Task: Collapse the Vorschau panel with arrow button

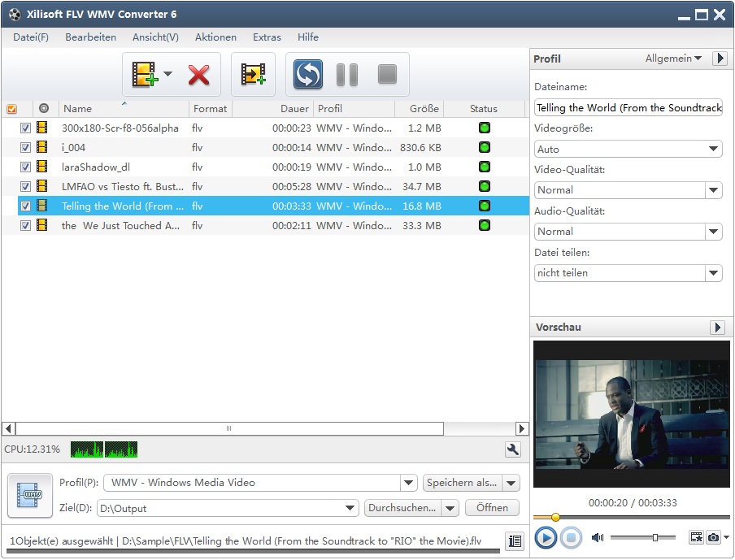Action: (x=717, y=327)
